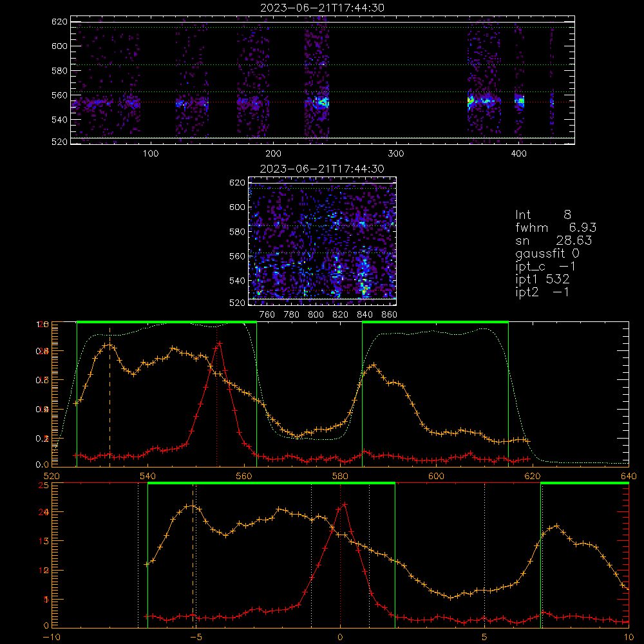
Task: Click the timestamp title above the wide spectrogram
Action: [x=323, y=8]
